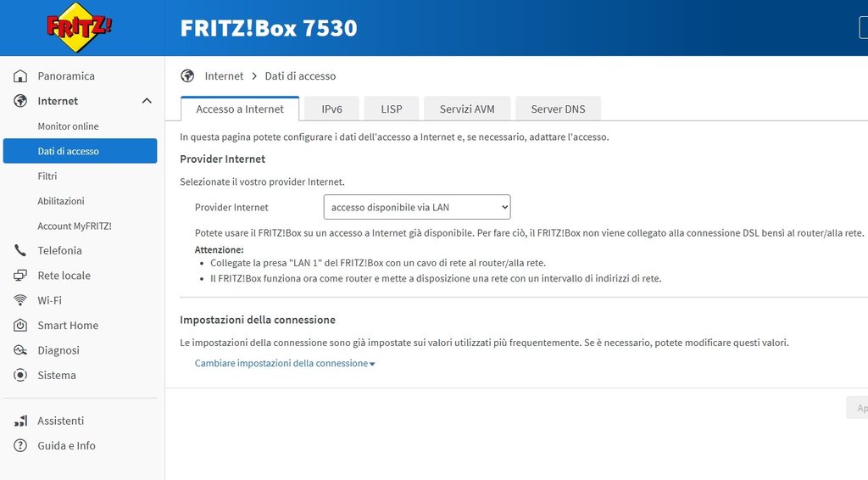
Task: Open the Sistema menu
Action: point(57,375)
